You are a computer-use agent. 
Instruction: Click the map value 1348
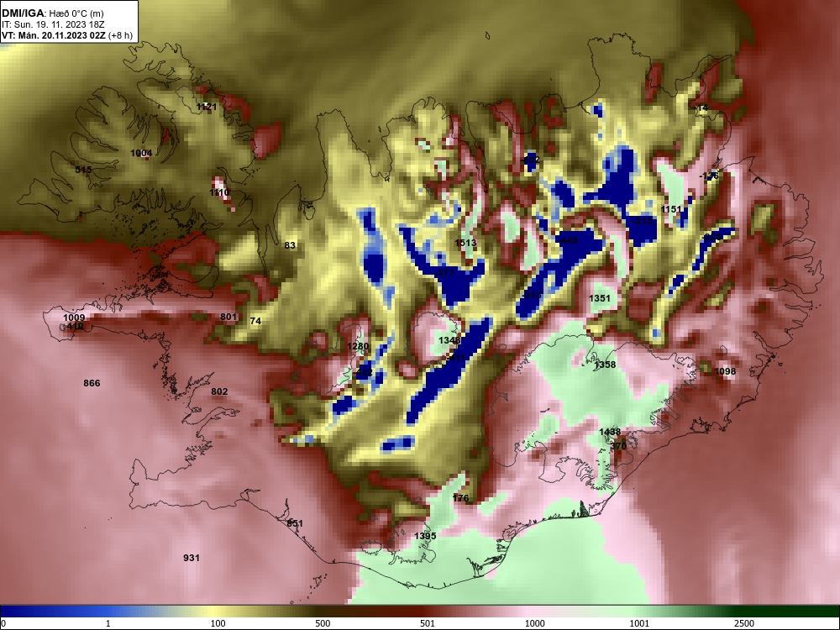(449, 341)
